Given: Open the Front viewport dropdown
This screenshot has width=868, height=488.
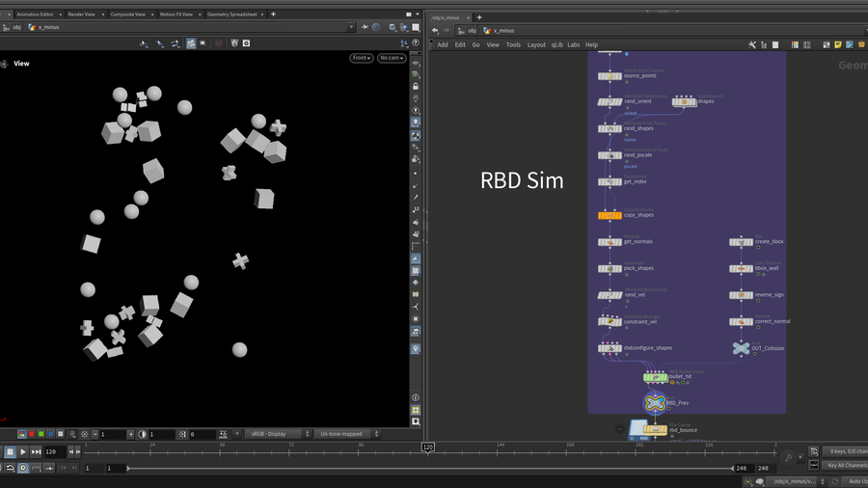Looking at the screenshot, I should tap(362, 58).
